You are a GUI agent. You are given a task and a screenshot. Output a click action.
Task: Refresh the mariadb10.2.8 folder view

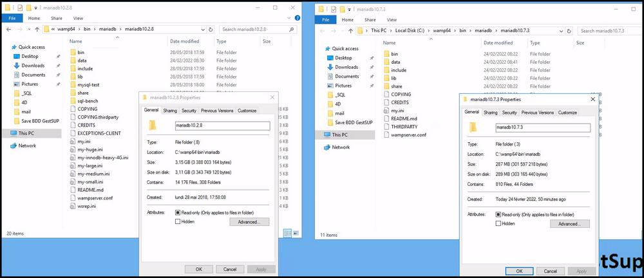[211, 30]
